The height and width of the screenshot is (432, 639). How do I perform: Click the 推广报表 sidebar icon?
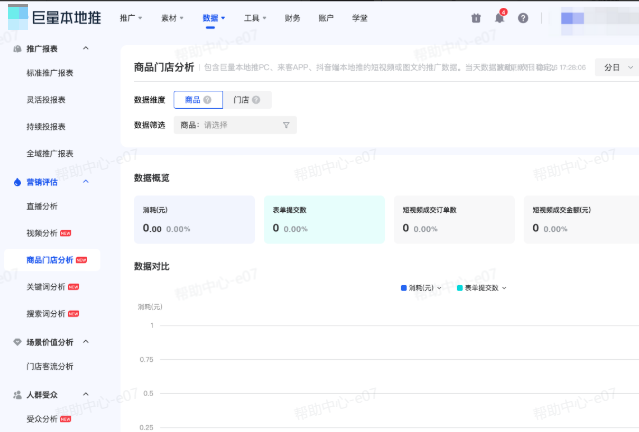click(x=17, y=49)
